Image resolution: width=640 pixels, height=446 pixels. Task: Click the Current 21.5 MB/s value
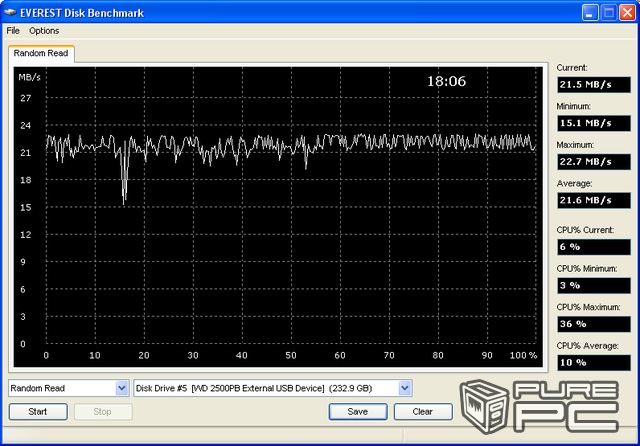(x=594, y=84)
